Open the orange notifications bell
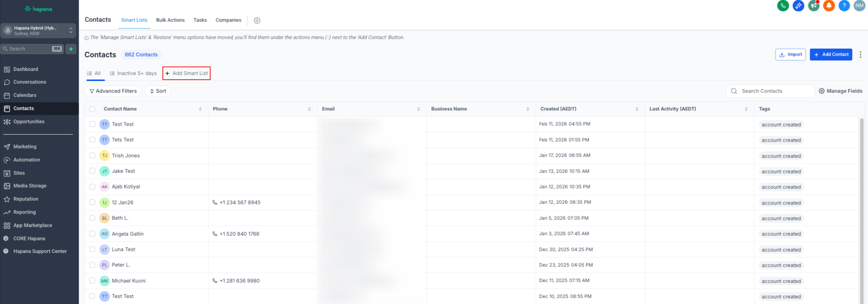 tap(829, 5)
